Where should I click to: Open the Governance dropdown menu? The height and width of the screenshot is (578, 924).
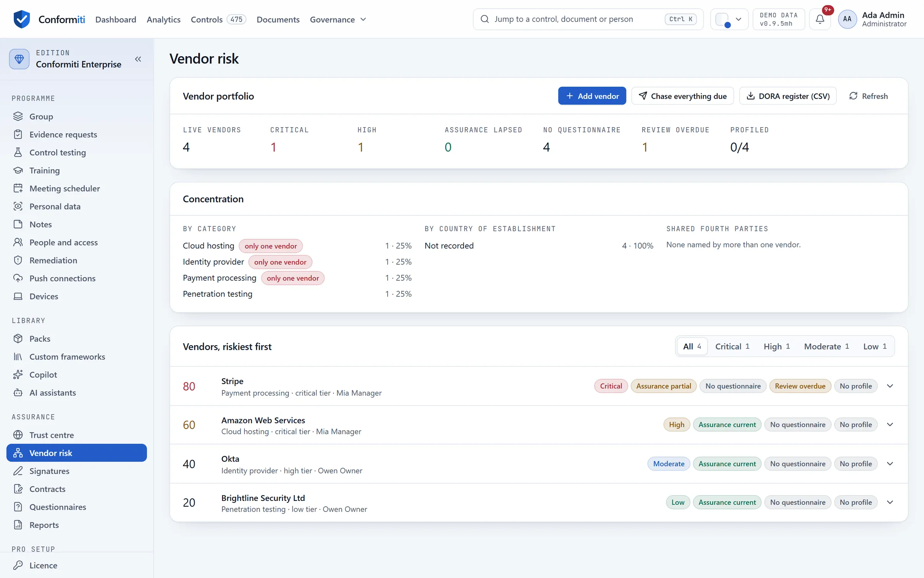(338, 19)
